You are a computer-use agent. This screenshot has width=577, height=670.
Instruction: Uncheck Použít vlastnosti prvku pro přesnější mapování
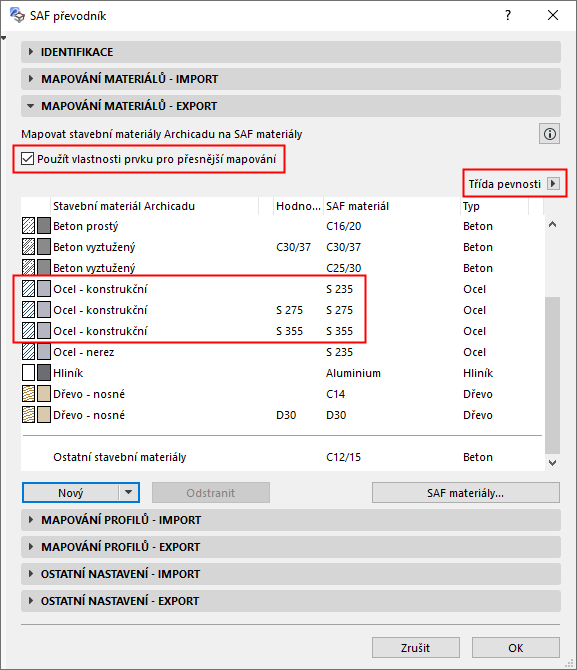click(27, 159)
